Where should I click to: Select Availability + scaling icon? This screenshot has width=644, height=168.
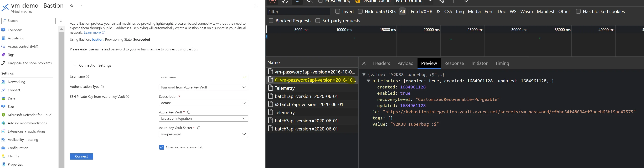point(3,139)
